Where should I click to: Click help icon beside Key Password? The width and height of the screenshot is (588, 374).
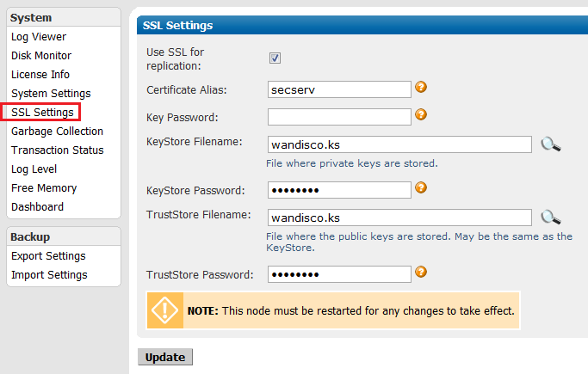(x=421, y=114)
